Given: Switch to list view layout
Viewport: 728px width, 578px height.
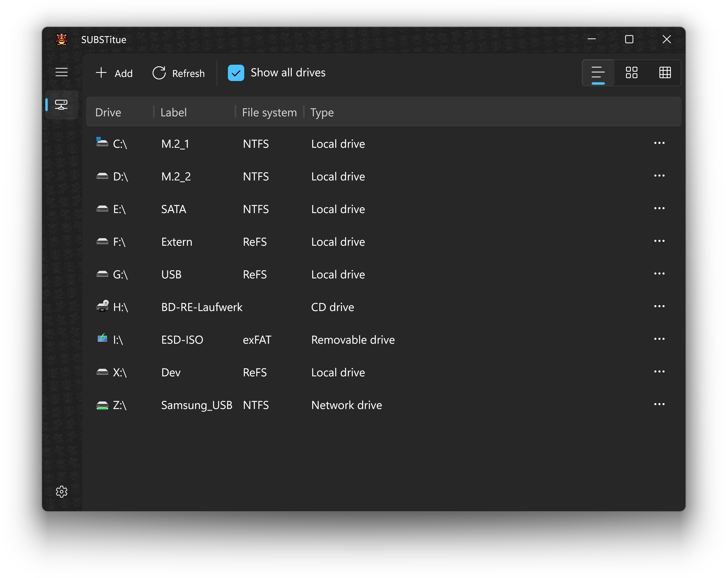Looking at the screenshot, I should (598, 73).
